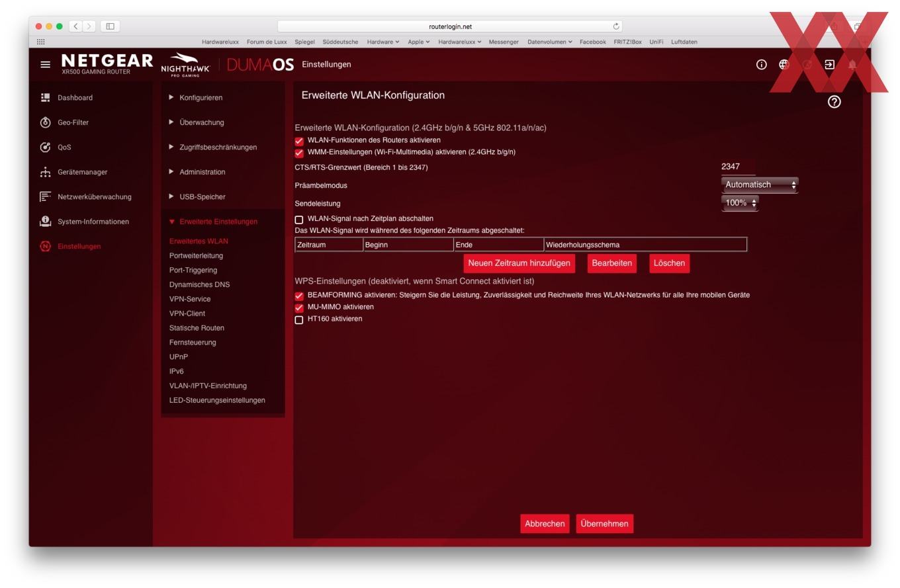The height and width of the screenshot is (588, 900).
Task: Click the Löschen button
Action: click(x=669, y=263)
